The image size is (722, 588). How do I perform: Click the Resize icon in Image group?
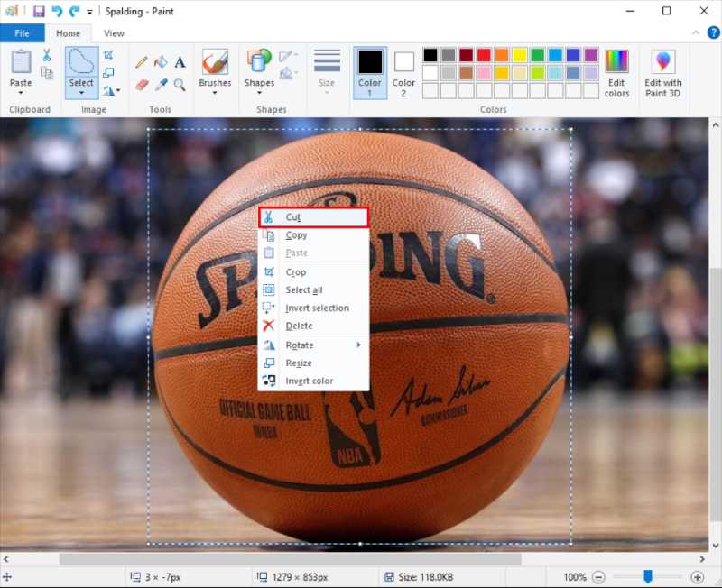[x=108, y=73]
